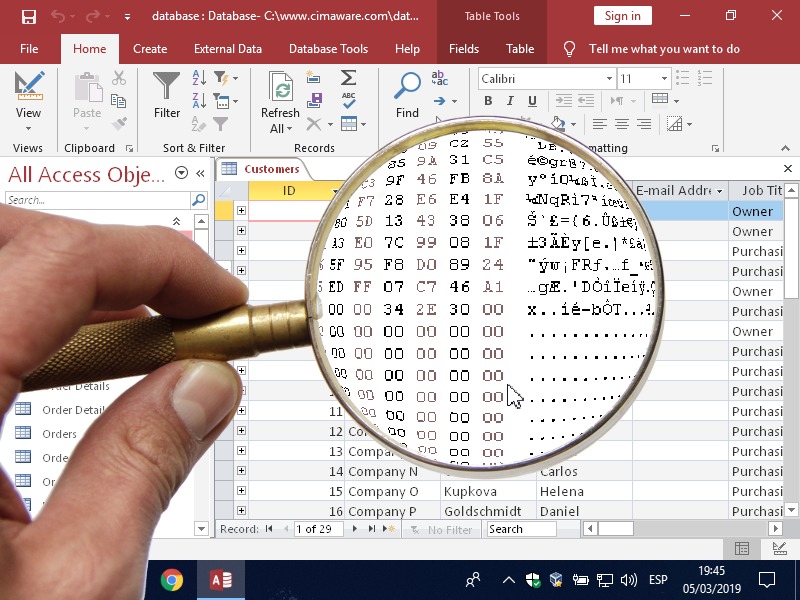Click the New record icon
This screenshot has height=600, width=800.
(x=313, y=78)
